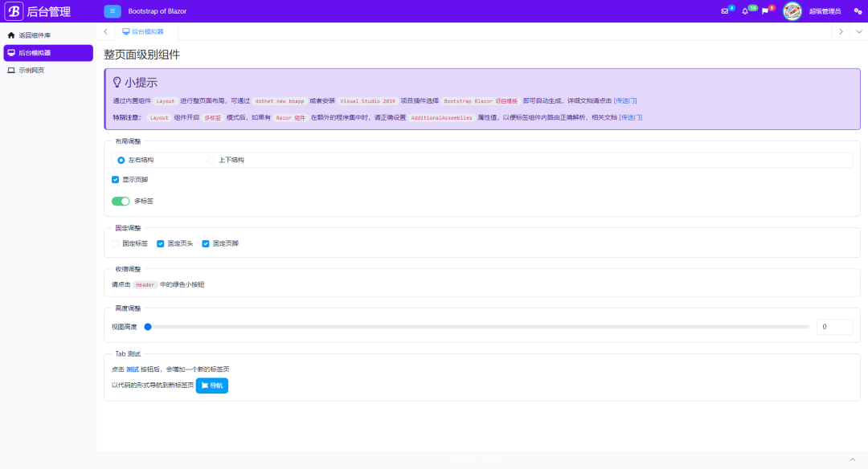Viewport: 868px width, 469px height.
Task: Click the Header code tag
Action: (x=145, y=285)
